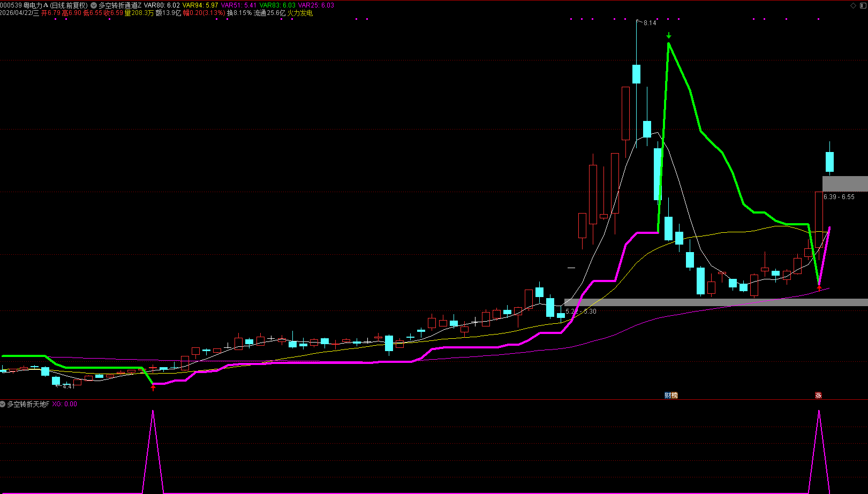Viewport: 868px width, 494px height.
Task: Click the VAR51: 5.41 value
Action: point(239,5)
